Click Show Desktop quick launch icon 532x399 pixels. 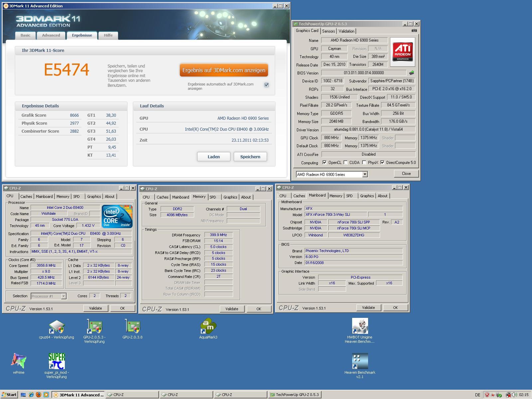click(23, 395)
